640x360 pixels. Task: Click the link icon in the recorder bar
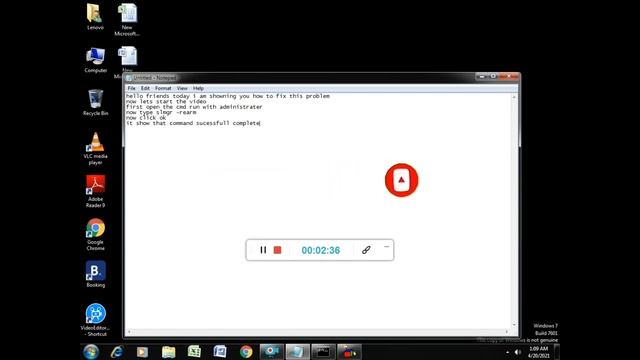[366, 250]
